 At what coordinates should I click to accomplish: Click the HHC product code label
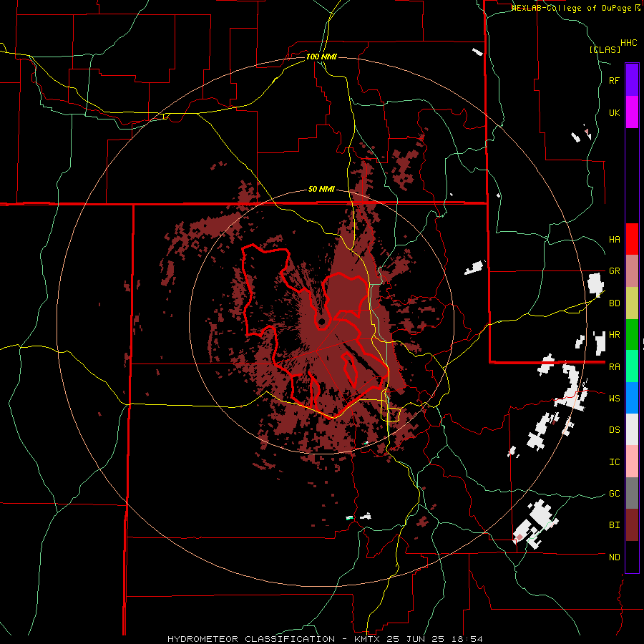[629, 43]
